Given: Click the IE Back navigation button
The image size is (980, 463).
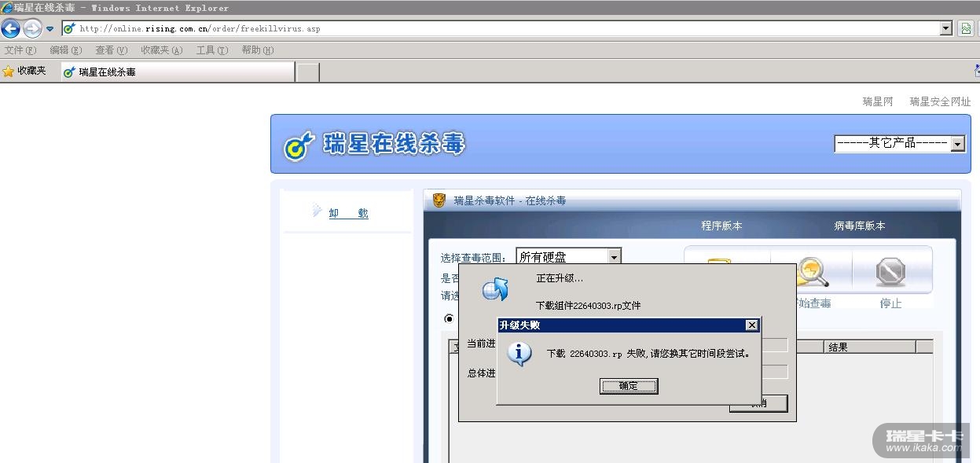Looking at the screenshot, I should click(x=10, y=29).
